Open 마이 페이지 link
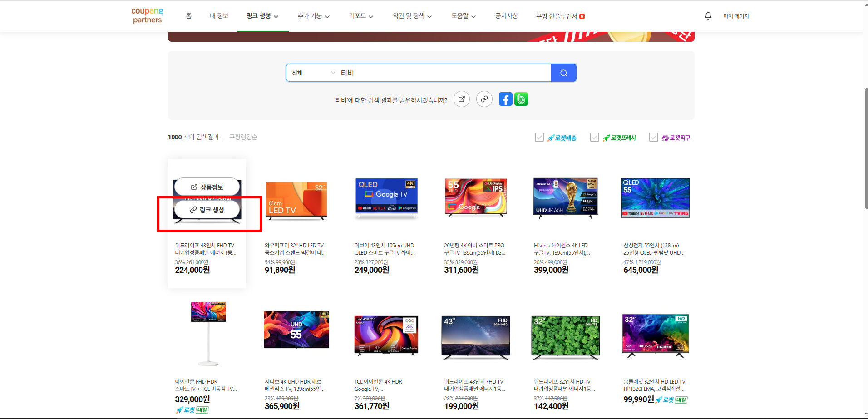 [x=736, y=16]
